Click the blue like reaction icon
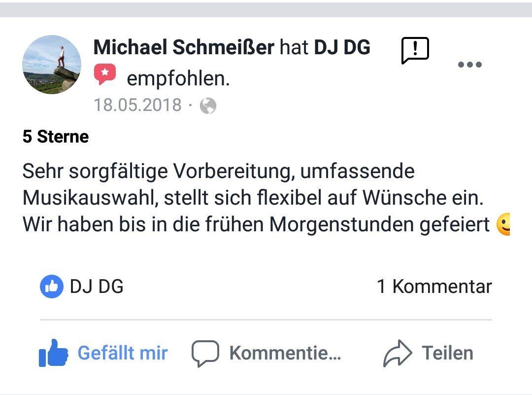The height and width of the screenshot is (395, 532). 52,287
